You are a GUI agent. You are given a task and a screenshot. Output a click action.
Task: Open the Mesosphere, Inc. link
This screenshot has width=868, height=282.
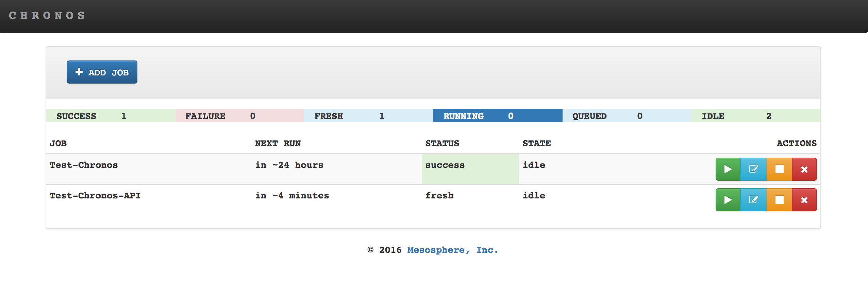452,250
